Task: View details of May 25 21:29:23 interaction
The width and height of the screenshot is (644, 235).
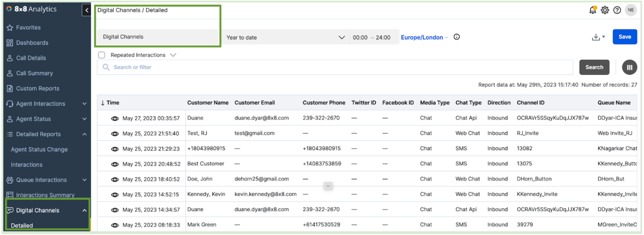Action: (115, 149)
